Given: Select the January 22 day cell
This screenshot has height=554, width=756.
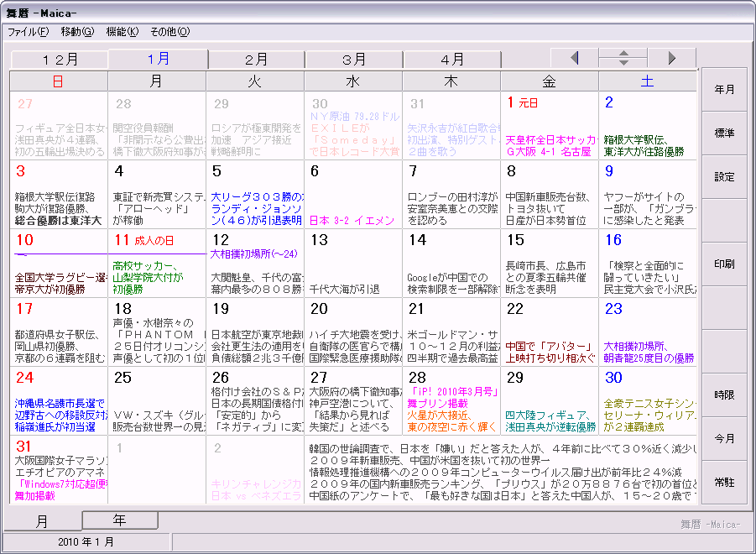Looking at the screenshot, I should [x=549, y=332].
